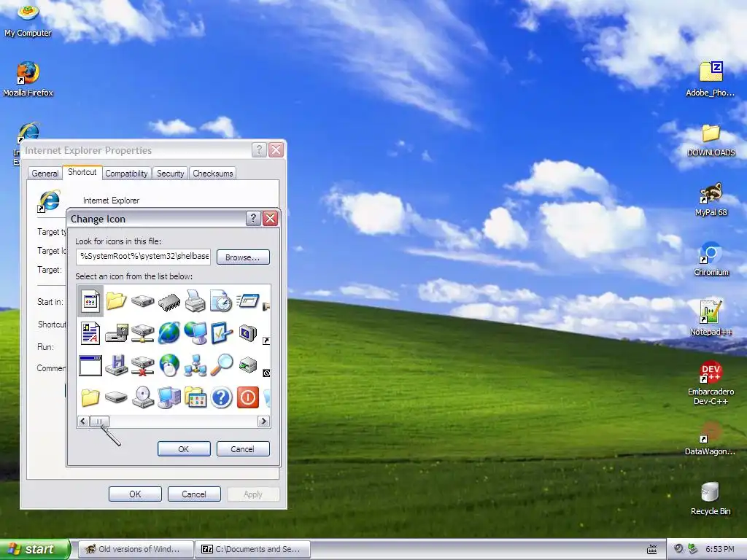Pick the checkmark with pencil icon
Screen dimensions: 747x560
pyautogui.click(x=222, y=332)
